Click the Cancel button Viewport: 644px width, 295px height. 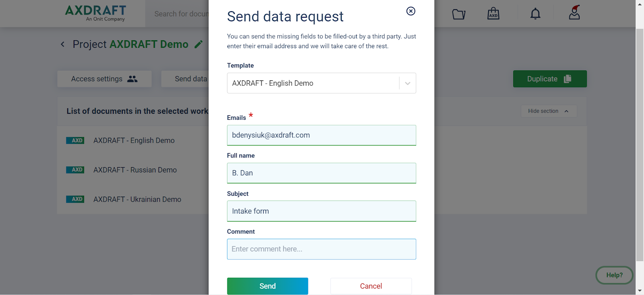[x=371, y=286]
